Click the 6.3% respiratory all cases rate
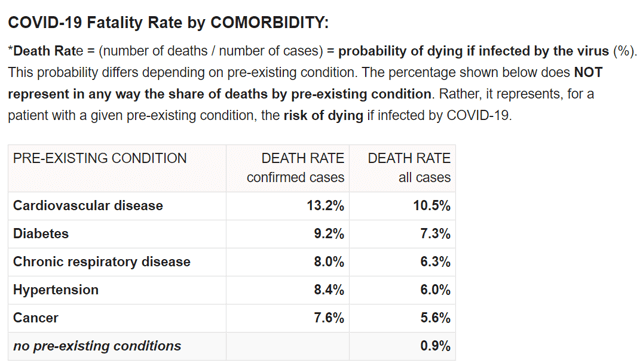The height and width of the screenshot is (363, 640). click(436, 262)
